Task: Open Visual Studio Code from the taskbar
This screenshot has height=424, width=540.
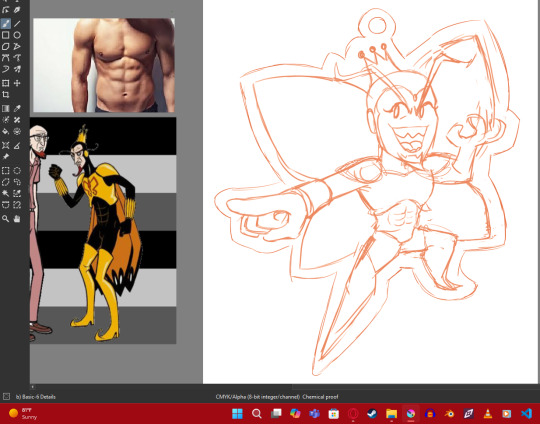Action: tap(527, 413)
